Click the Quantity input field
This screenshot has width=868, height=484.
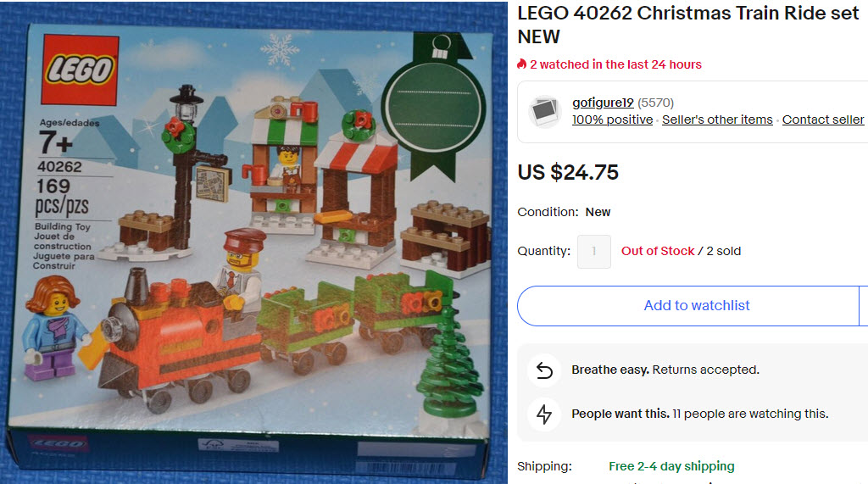pyautogui.click(x=594, y=252)
